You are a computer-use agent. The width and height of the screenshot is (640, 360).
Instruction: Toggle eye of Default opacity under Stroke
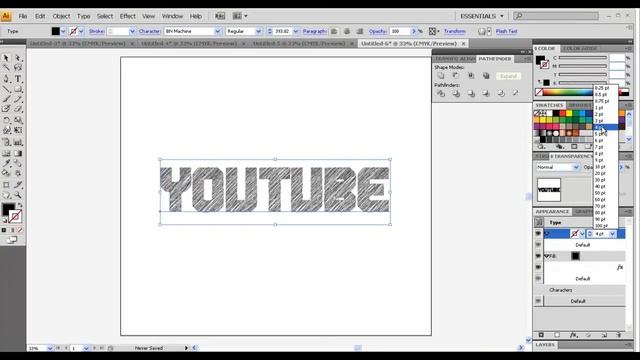(538, 244)
